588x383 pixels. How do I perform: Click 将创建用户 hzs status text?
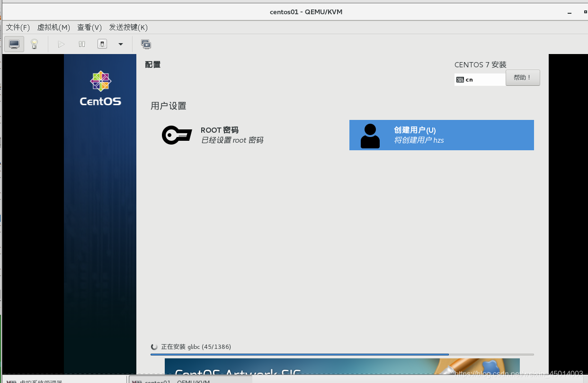click(419, 140)
